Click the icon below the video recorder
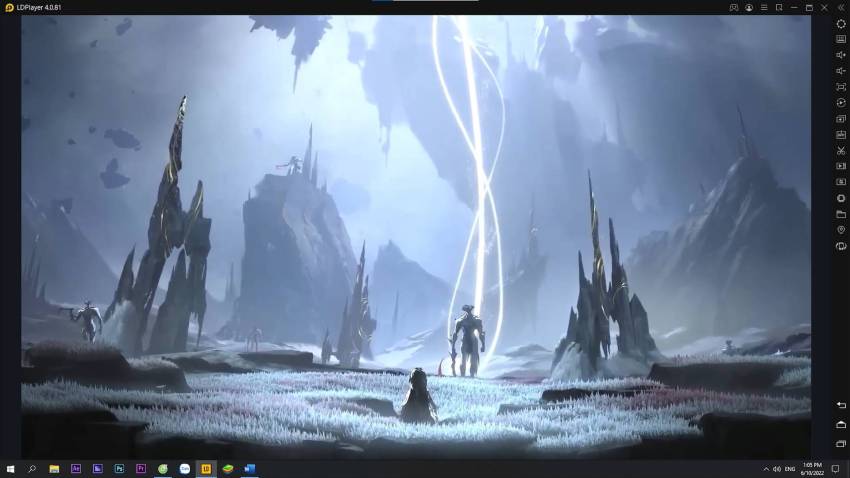850x478 pixels. 841,182
